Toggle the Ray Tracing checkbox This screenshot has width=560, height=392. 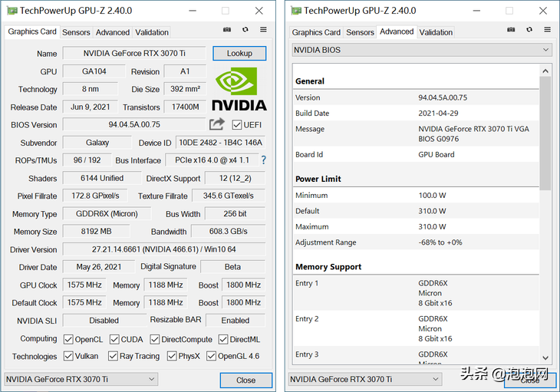tap(113, 356)
